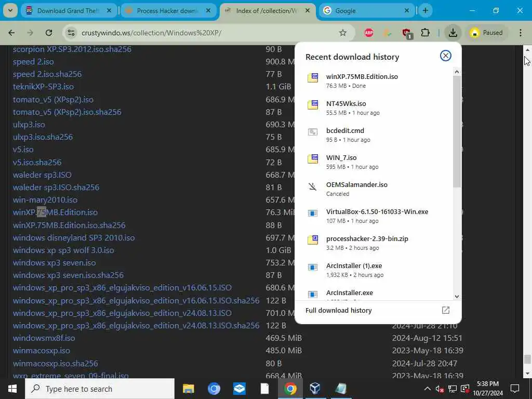532x399 pixels.
Task: Open a new tab with plus button
Action: coord(425,11)
